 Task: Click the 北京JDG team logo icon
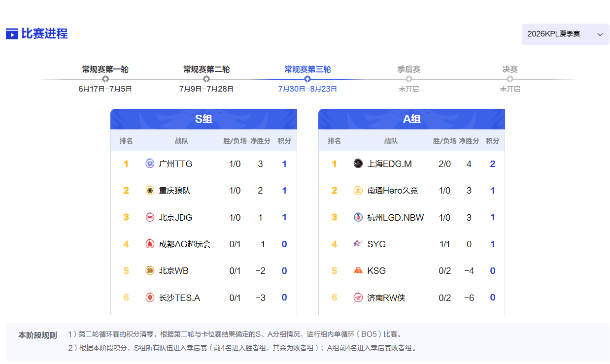click(150, 217)
